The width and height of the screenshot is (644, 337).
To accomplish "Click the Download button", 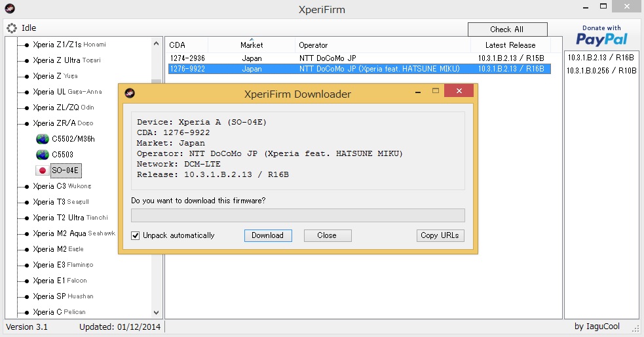I will (268, 235).
